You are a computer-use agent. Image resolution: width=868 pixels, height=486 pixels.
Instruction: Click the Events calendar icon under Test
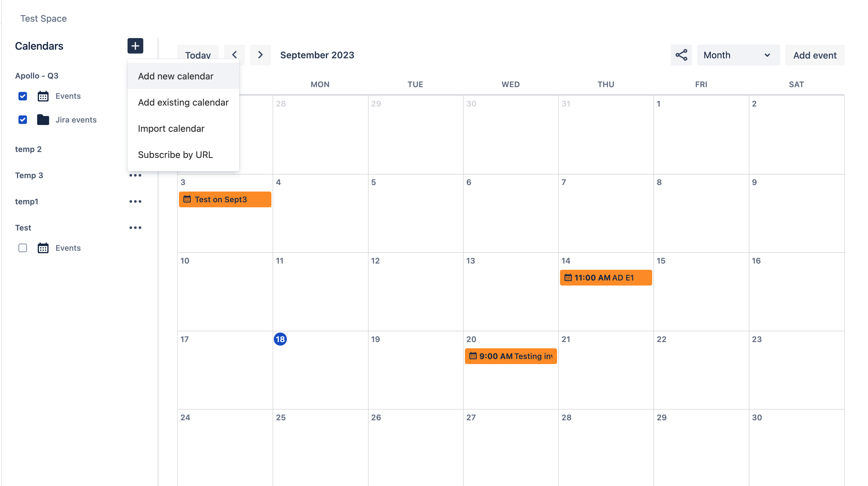click(x=42, y=247)
